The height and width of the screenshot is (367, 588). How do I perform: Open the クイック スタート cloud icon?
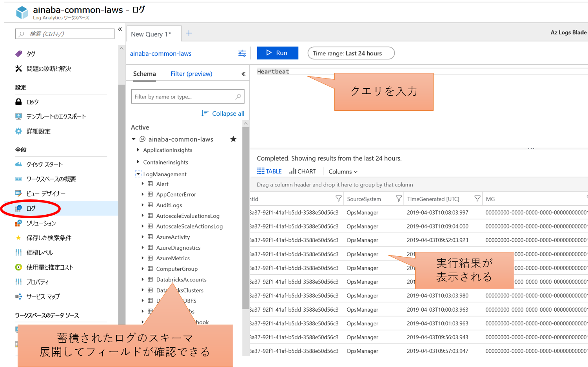point(18,164)
